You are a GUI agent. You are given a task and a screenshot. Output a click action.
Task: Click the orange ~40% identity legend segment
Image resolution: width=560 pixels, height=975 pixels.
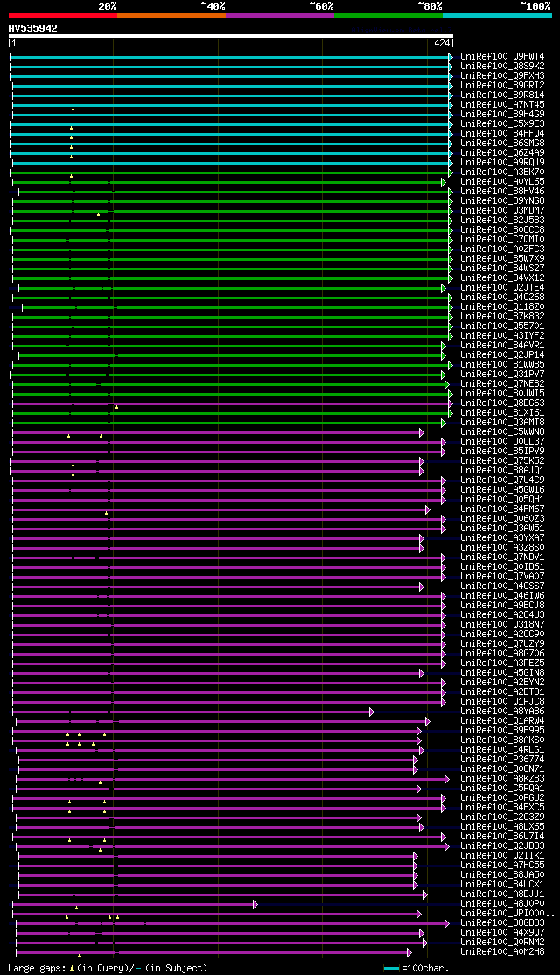pyautogui.click(x=171, y=15)
